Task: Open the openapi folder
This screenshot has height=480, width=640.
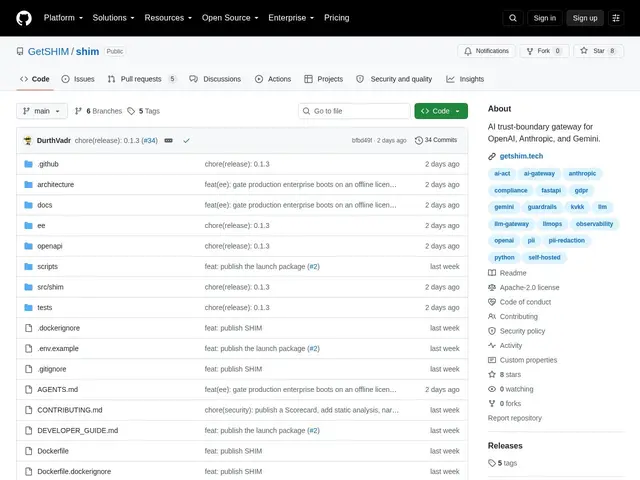Action: pos(50,246)
